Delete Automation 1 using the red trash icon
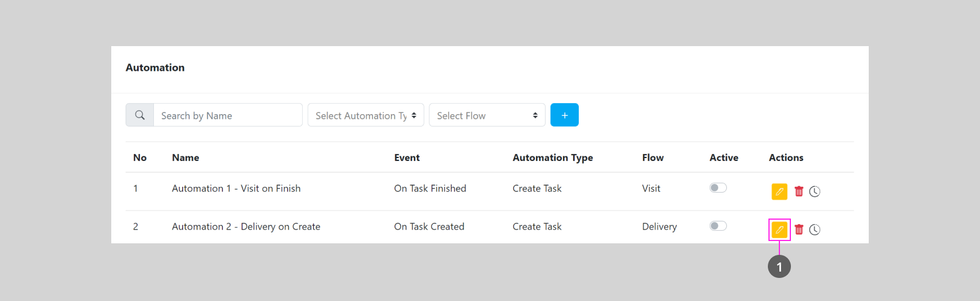Viewport: 980px width, 301px height. tap(799, 191)
